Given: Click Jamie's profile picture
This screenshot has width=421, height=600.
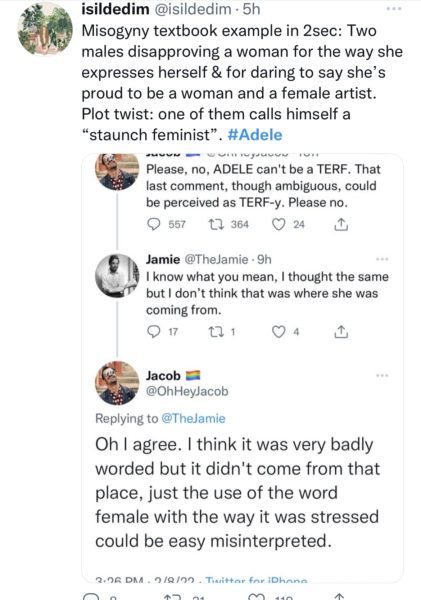Looking at the screenshot, I should (117, 276).
